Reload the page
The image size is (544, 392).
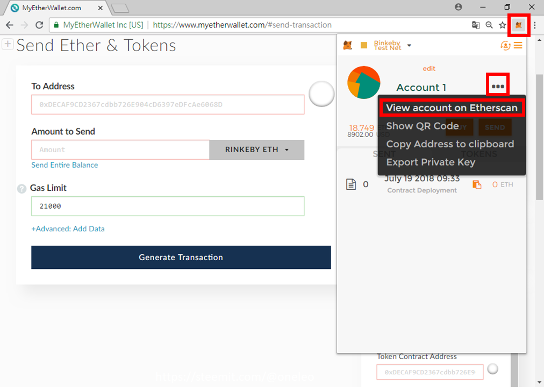coord(39,25)
